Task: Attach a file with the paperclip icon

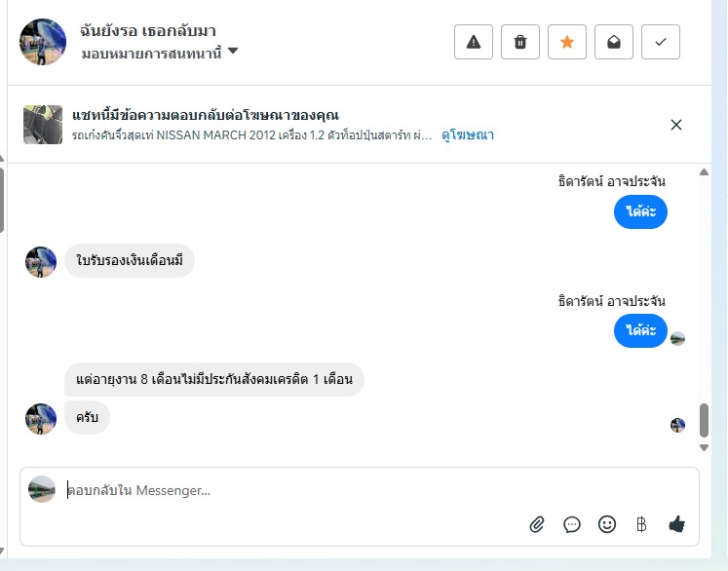Action: 537,524
